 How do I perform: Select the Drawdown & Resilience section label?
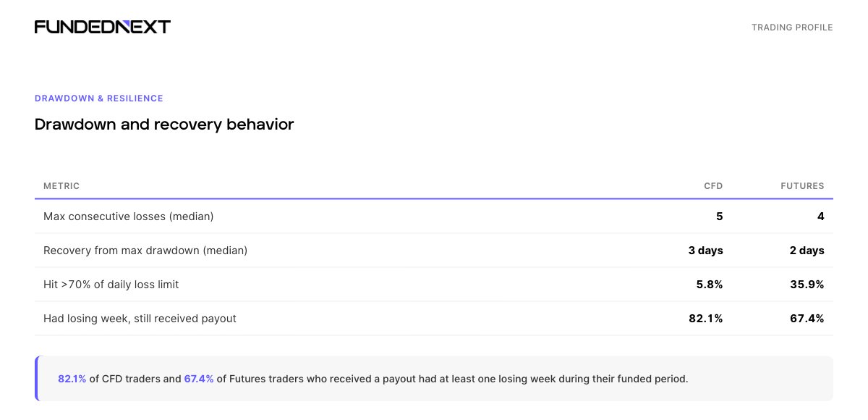pos(99,98)
